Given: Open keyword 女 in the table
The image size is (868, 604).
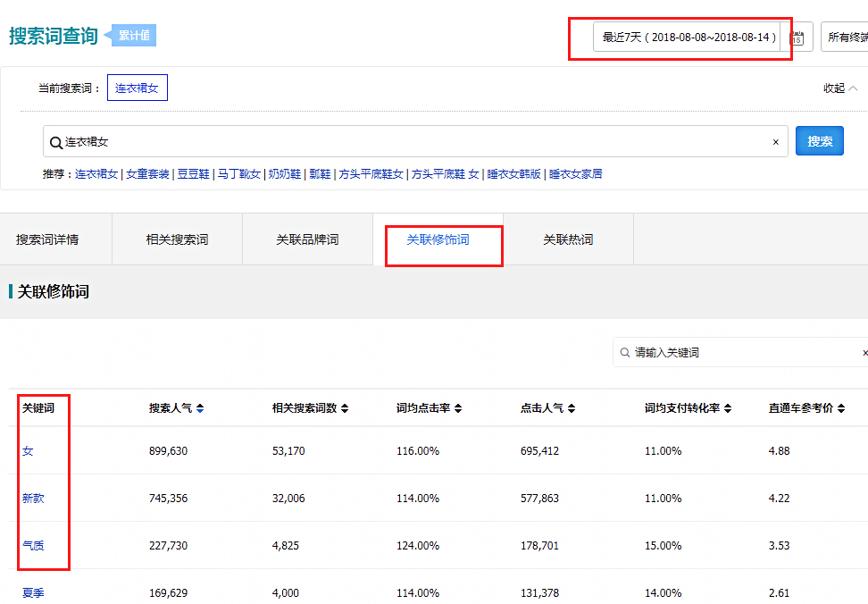Looking at the screenshot, I should pyautogui.click(x=28, y=451).
